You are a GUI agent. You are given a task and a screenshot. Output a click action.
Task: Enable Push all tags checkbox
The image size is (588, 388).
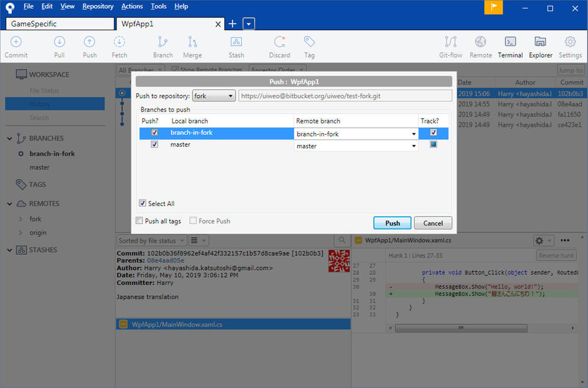[139, 221]
